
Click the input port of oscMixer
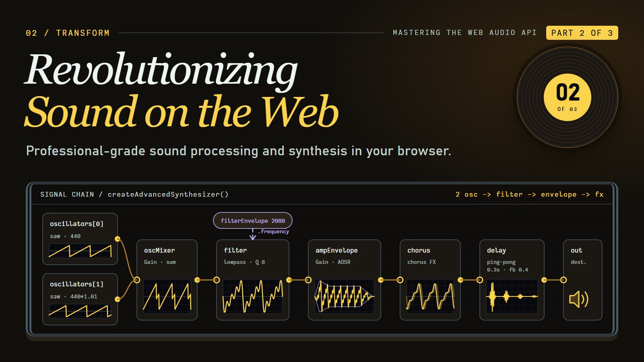point(137,280)
